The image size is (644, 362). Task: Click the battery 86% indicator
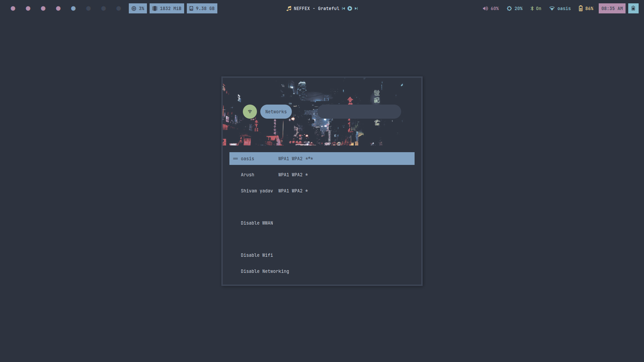[x=586, y=8]
